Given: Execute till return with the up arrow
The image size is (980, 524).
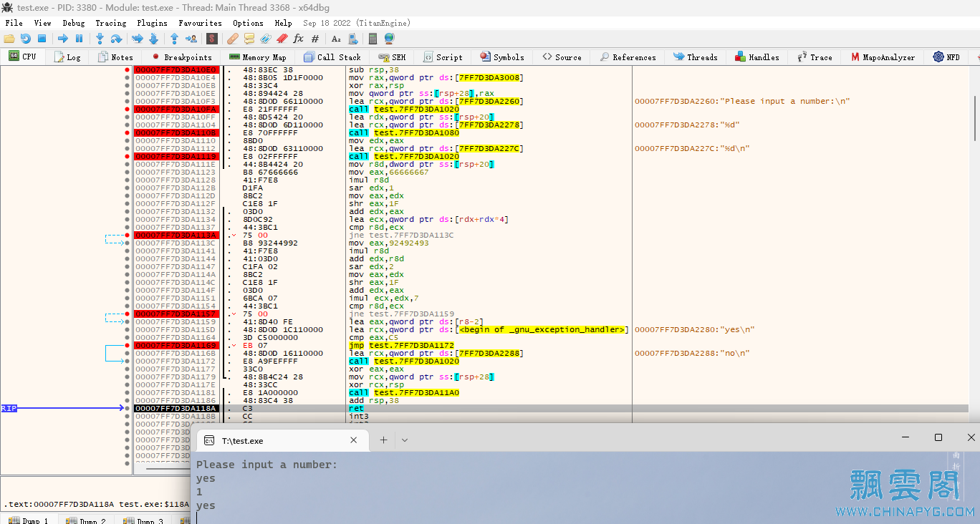Looking at the screenshot, I should click(x=174, y=39).
